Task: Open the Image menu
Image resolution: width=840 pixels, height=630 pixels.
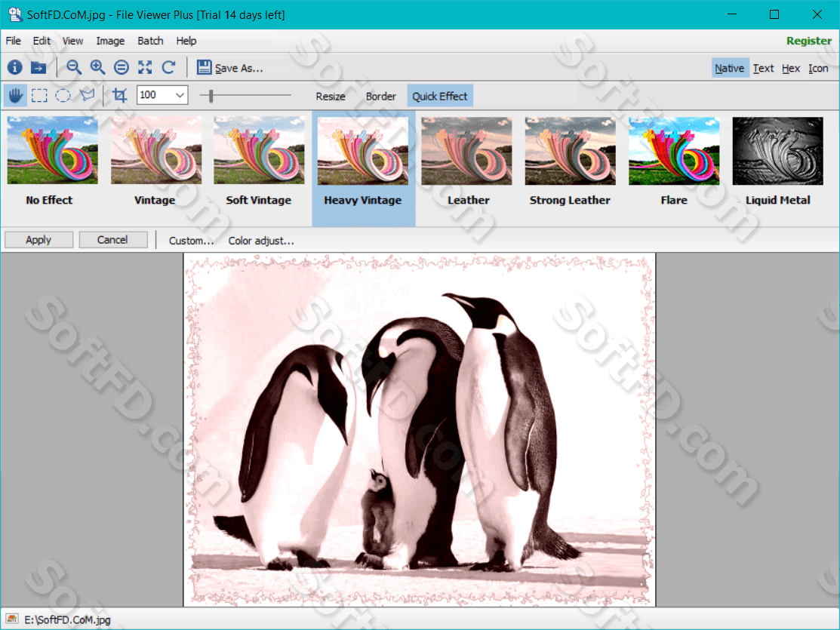Action: 110,41
